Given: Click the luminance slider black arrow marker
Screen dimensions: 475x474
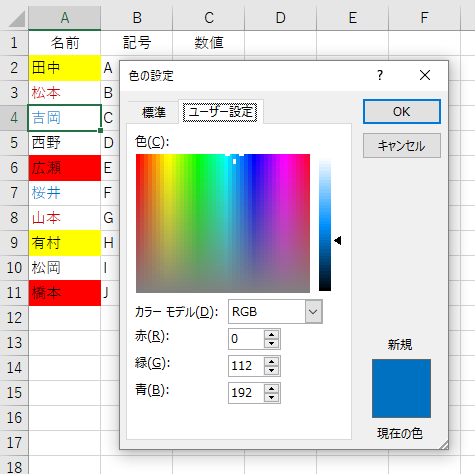Looking at the screenshot, I should (x=338, y=240).
